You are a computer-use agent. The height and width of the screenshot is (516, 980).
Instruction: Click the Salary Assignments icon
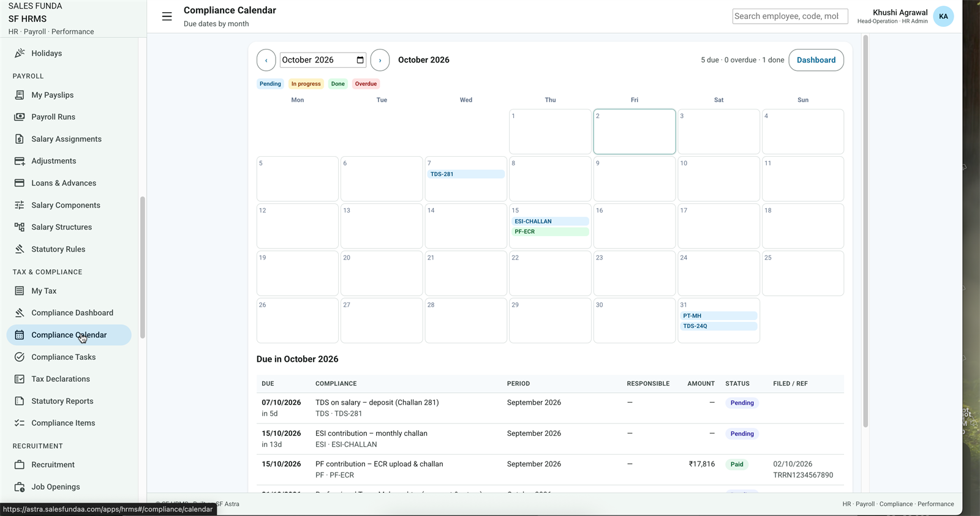point(20,139)
